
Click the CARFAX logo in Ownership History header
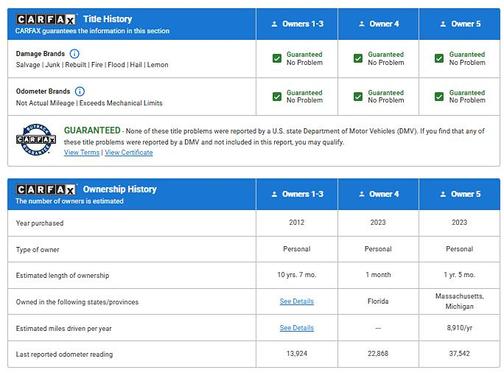click(x=46, y=190)
